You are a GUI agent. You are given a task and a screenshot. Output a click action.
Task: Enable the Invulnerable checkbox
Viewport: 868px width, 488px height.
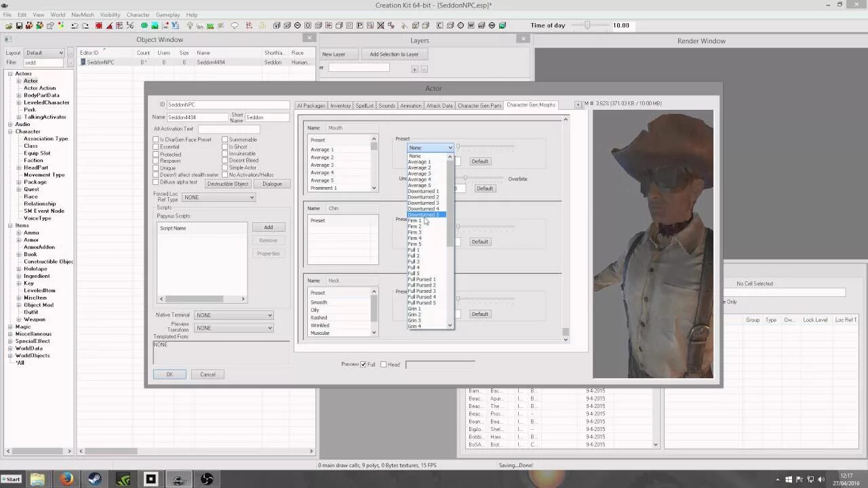pyautogui.click(x=225, y=154)
